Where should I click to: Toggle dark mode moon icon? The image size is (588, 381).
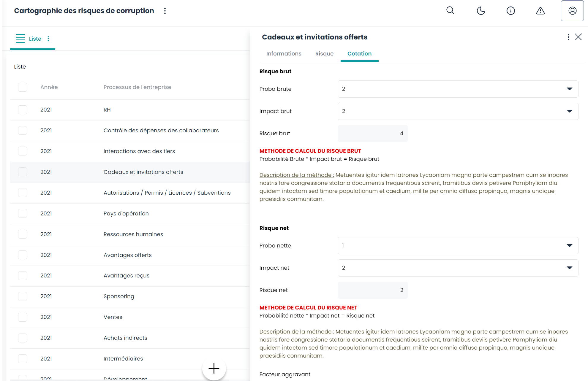tap(481, 11)
